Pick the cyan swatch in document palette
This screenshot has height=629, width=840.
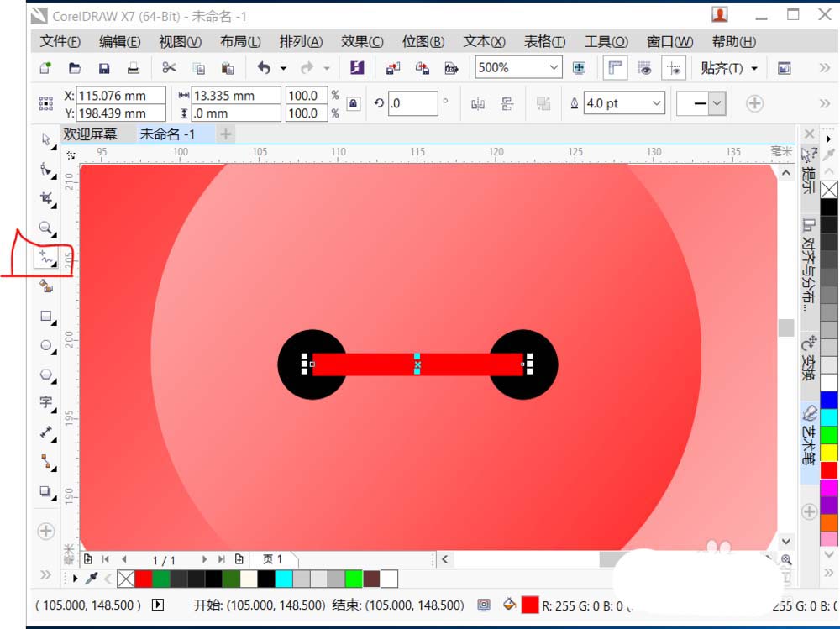(283, 579)
